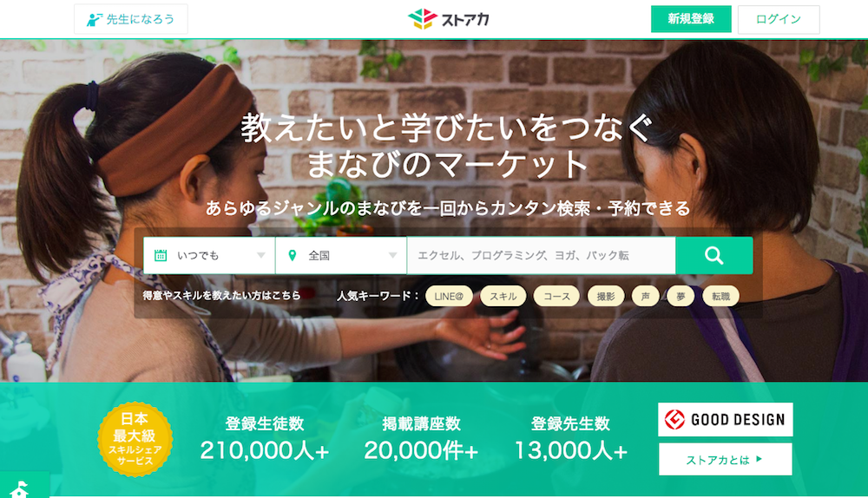Choose the 撮影 keyword tag
The height and width of the screenshot is (498, 868).
coord(606,296)
